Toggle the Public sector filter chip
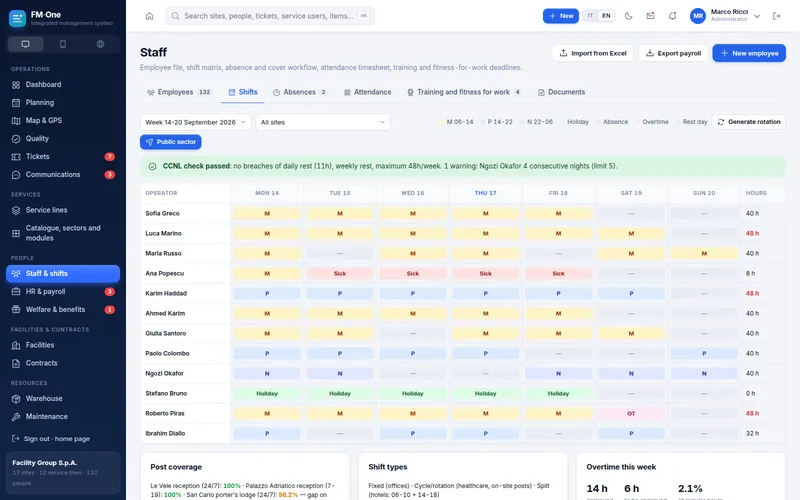Image resolution: width=800 pixels, height=500 pixels. point(170,142)
